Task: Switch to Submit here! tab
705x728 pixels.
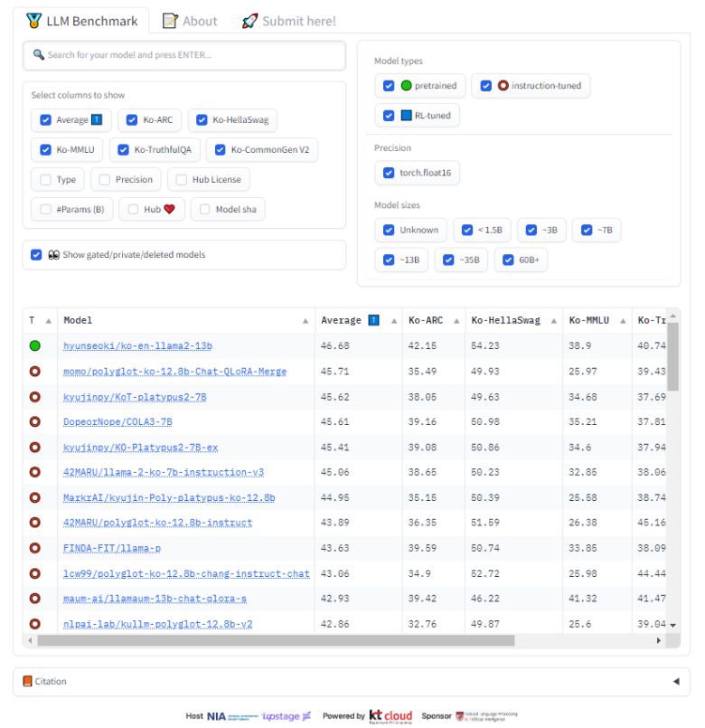Action: coord(289,21)
